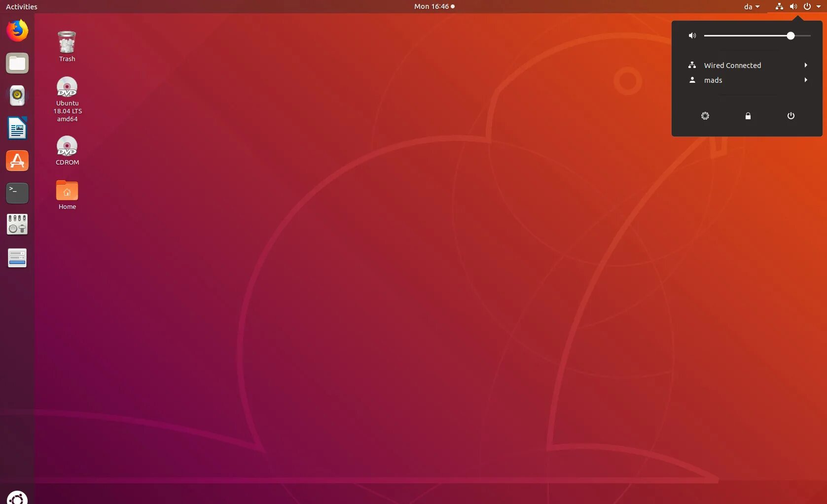Open the Activities overview
This screenshot has height=504, width=827.
coord(21,6)
